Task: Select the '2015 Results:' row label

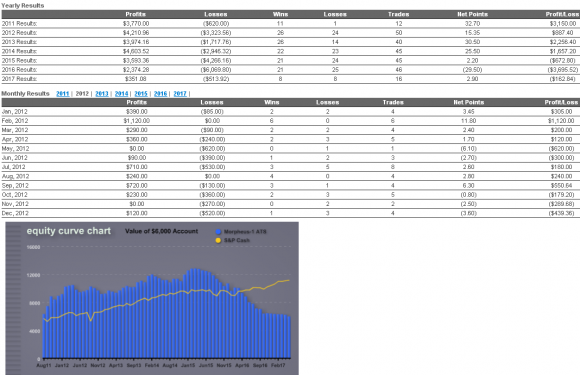Action: click(19, 61)
